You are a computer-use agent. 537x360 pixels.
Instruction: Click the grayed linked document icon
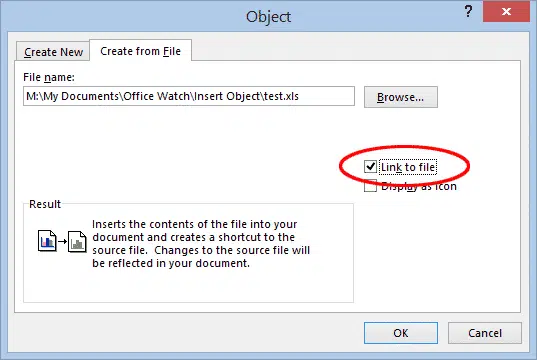coord(77,242)
